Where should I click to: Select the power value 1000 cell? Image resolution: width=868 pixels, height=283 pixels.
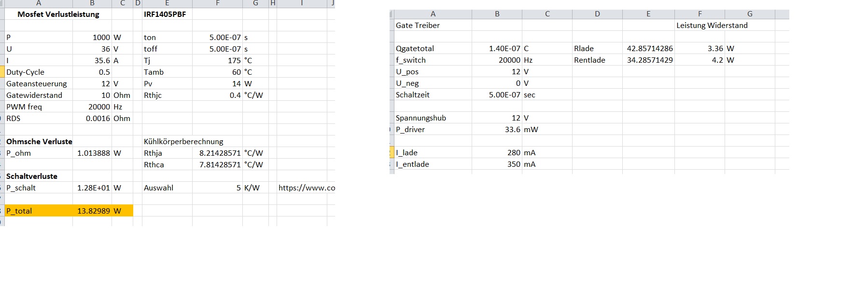coord(92,37)
